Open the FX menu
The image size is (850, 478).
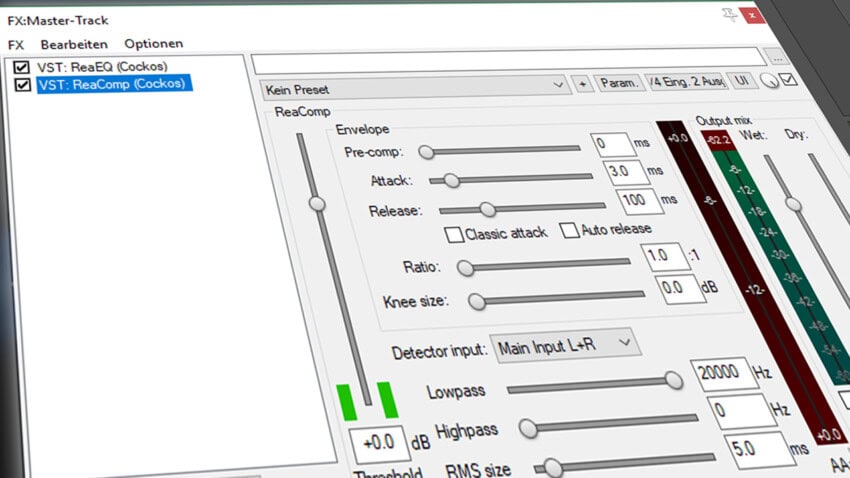tap(16, 44)
